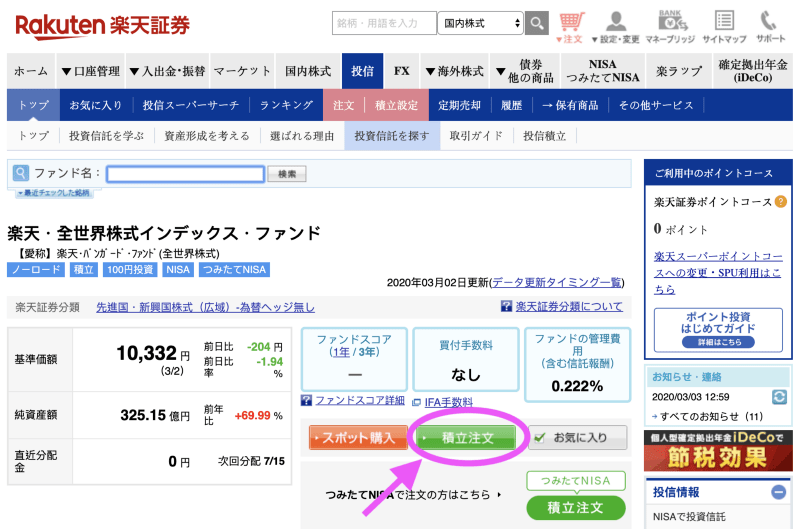Screen dimensions: 800x529
Task: Open the 海外株式 dropdown menu
Action: click(454, 71)
